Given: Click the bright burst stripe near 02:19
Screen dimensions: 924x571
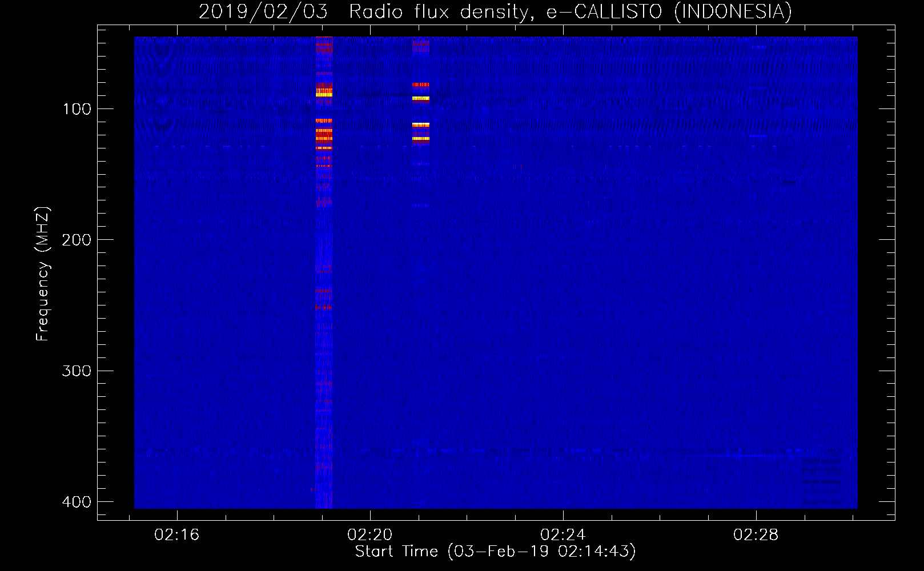Looking at the screenshot, I should click(324, 272).
